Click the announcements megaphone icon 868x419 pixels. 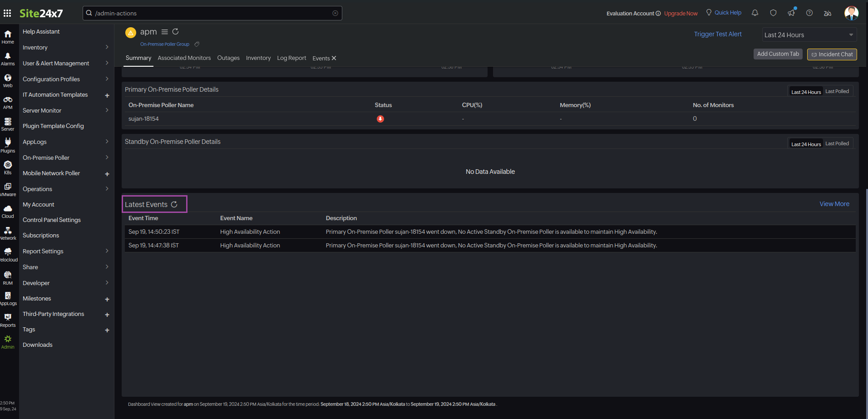coord(791,13)
